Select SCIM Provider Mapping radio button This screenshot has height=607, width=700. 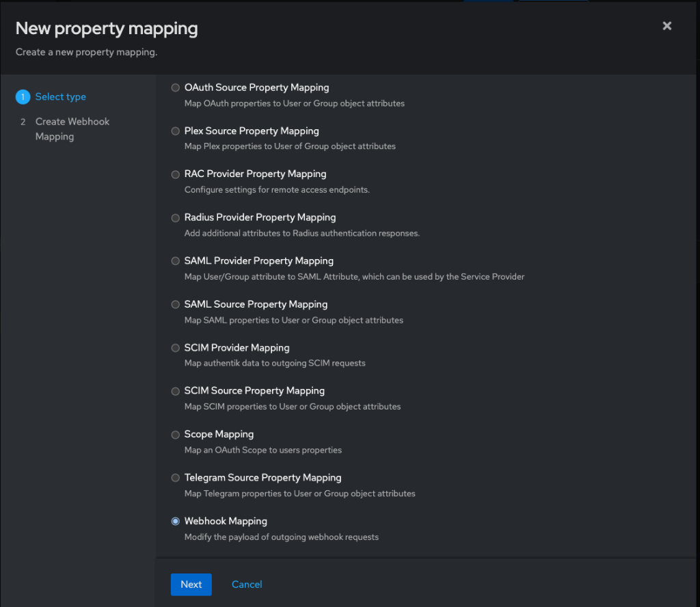pos(176,348)
